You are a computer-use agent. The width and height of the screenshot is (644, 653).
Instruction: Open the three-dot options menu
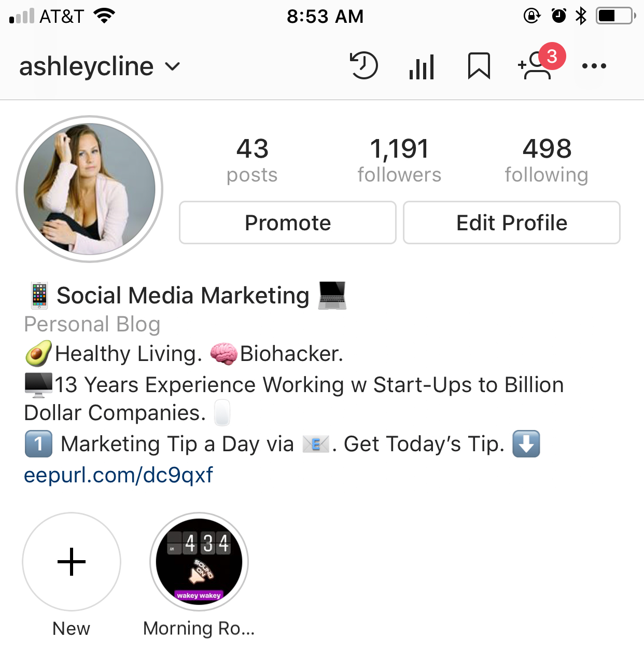coord(594,66)
